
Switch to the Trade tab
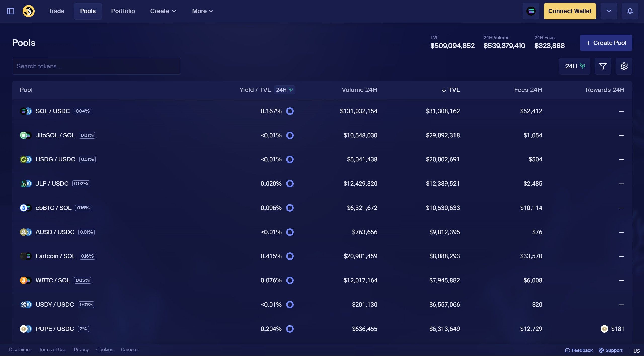click(56, 11)
